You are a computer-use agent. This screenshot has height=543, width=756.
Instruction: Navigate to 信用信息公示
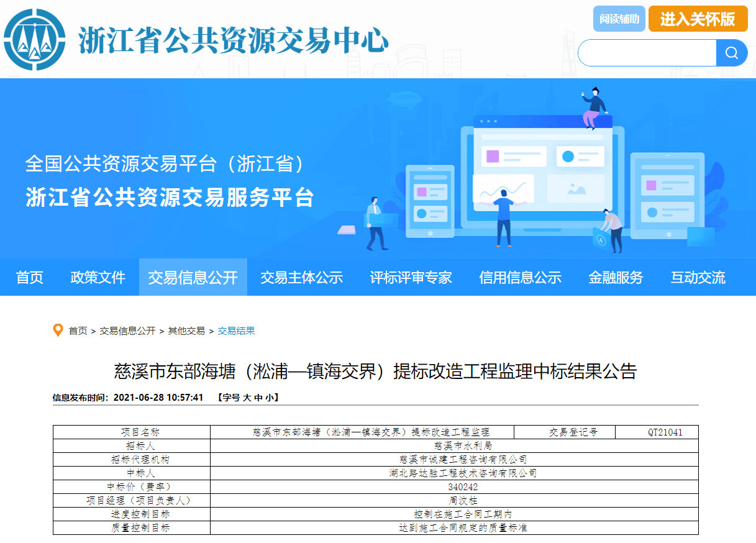(520, 278)
